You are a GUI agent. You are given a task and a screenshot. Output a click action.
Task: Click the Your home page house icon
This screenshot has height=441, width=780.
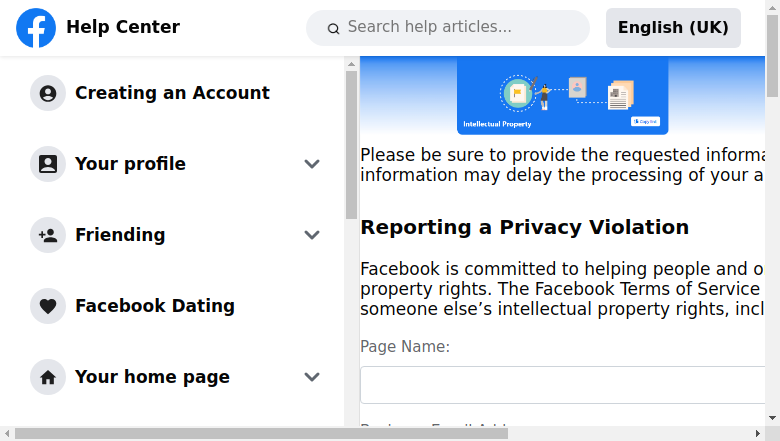48,377
